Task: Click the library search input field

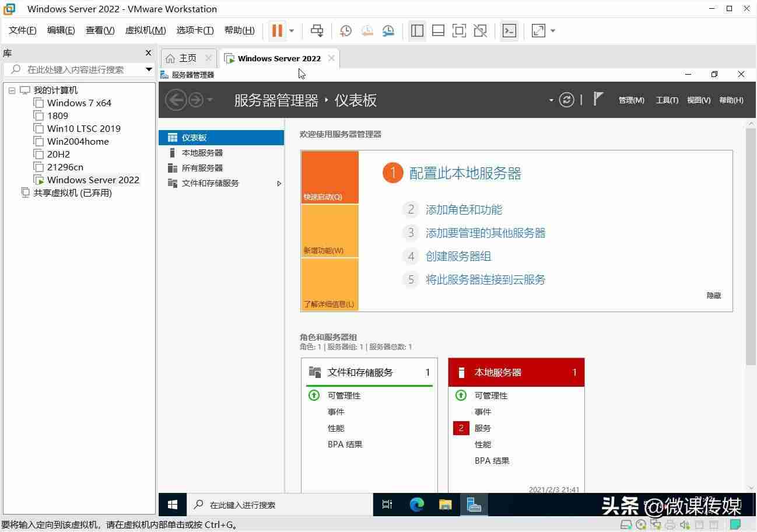Action: (76, 69)
